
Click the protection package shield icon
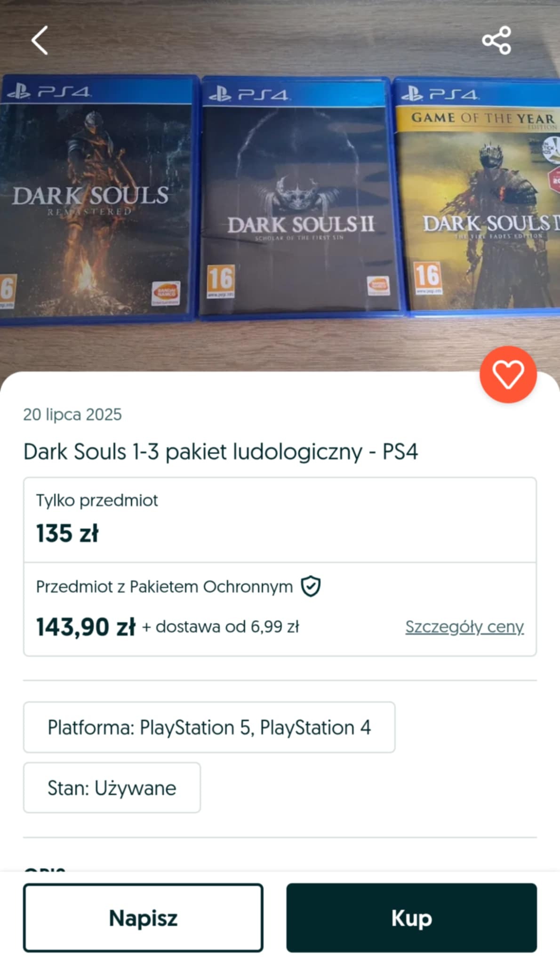(311, 586)
